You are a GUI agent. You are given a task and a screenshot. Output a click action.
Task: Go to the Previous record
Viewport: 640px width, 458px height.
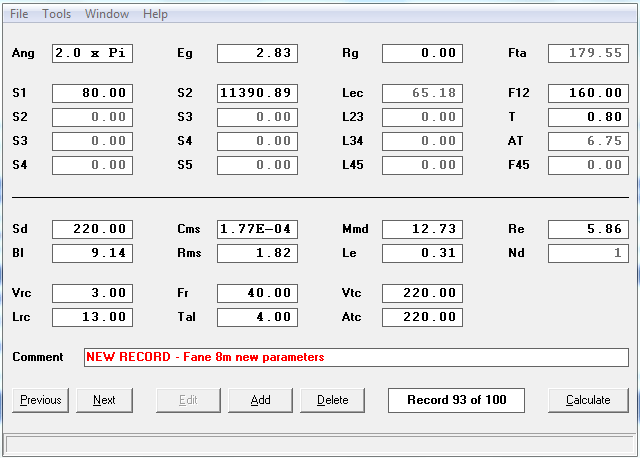coord(40,400)
